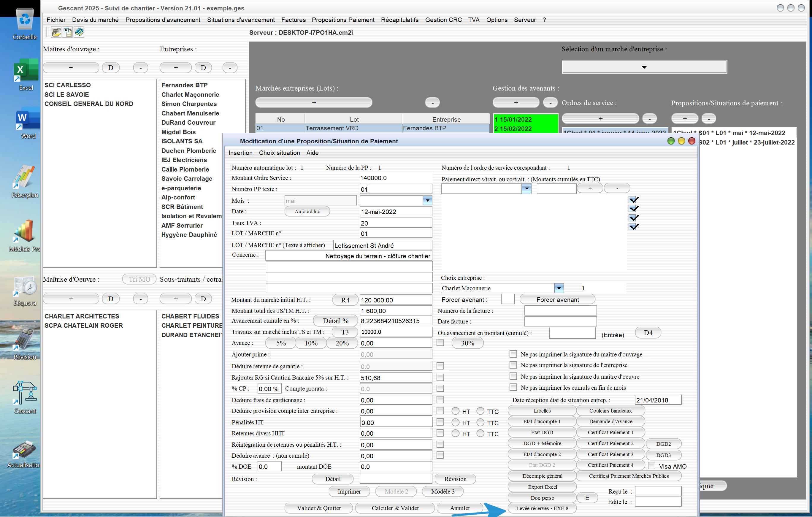
Task: Expand the Choix entreprise Charlet Maçonnerie dropdown
Action: [x=559, y=288]
